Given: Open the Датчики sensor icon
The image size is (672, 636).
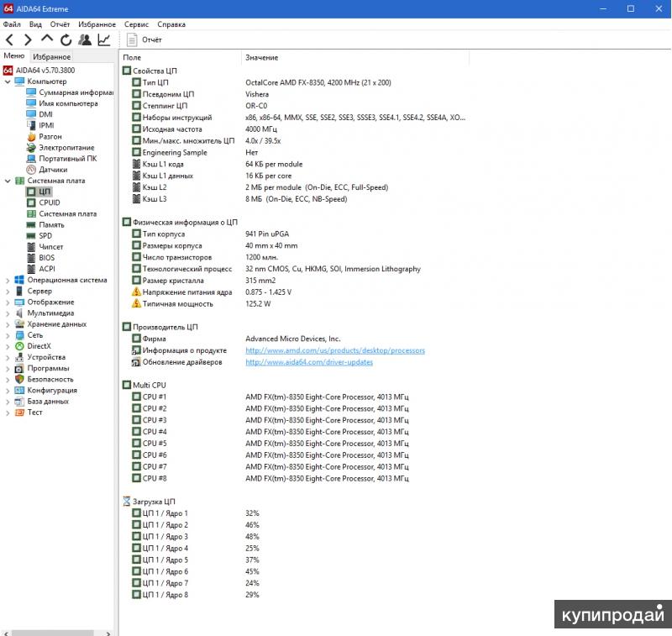Looking at the screenshot, I should [31, 170].
